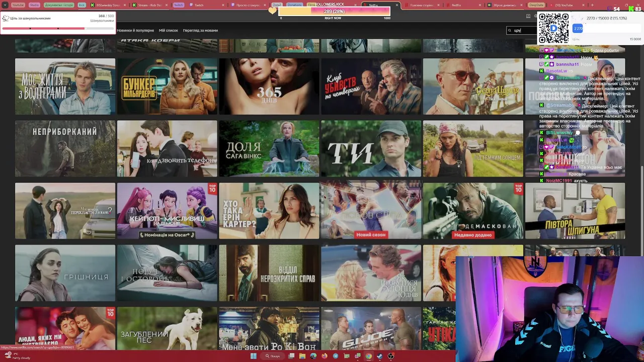Open Task View from the taskbar
Viewport: 644px width, 362px height.
tap(291, 356)
